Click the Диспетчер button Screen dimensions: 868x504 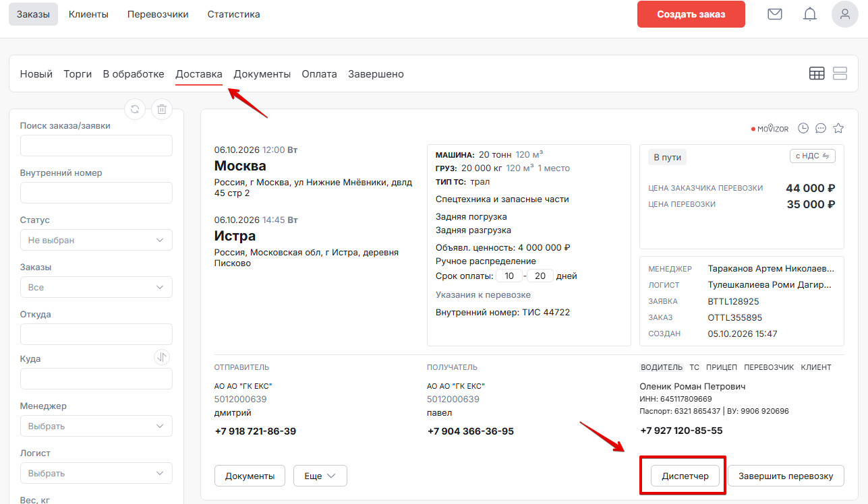click(685, 476)
